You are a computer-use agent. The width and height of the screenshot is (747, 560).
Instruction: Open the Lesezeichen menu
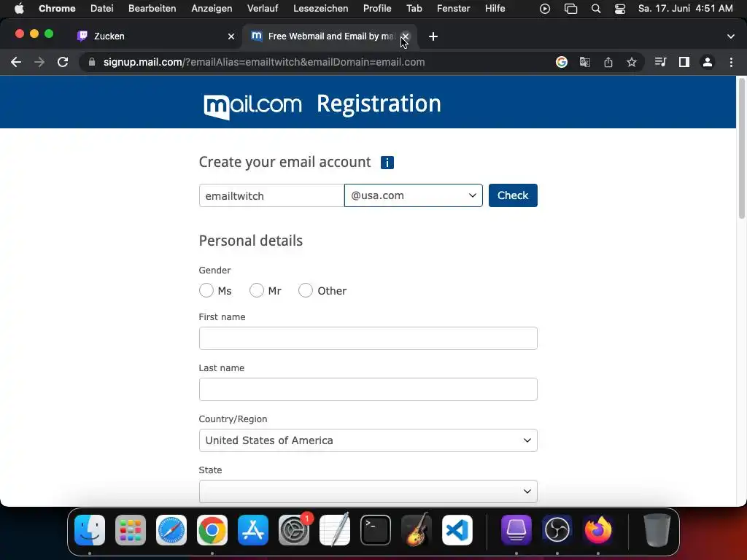tap(321, 9)
